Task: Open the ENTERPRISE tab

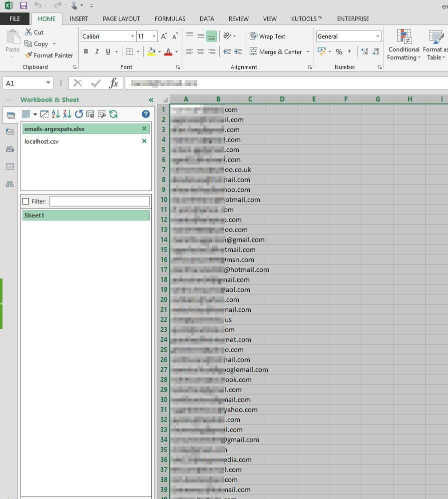Action: [x=353, y=19]
